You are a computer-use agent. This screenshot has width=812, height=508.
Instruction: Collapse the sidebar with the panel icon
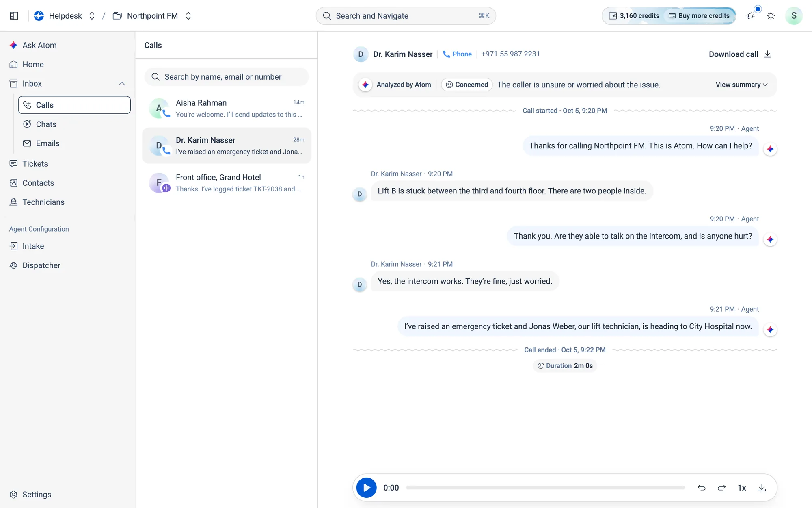pyautogui.click(x=14, y=16)
